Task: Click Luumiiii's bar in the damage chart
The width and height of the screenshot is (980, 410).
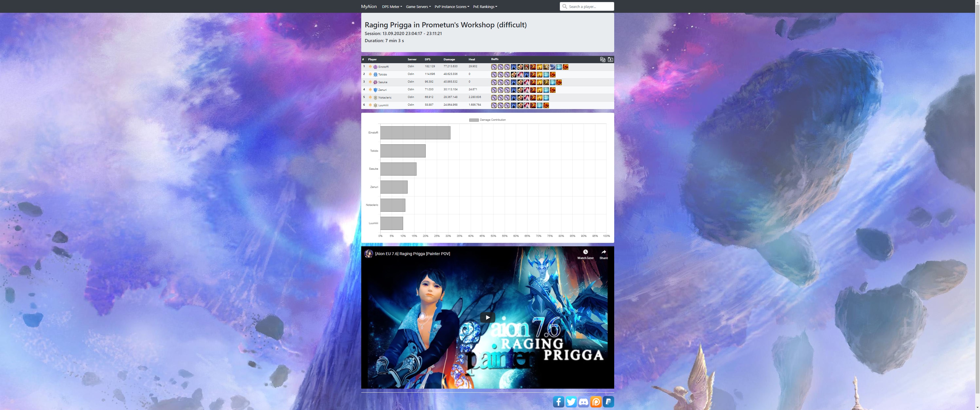Action: (391, 223)
